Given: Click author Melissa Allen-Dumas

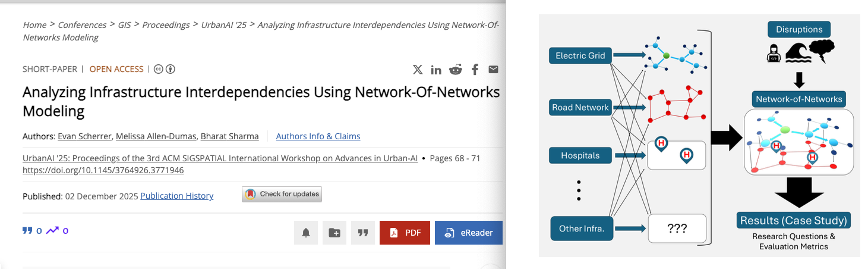Looking at the screenshot, I should point(155,136).
